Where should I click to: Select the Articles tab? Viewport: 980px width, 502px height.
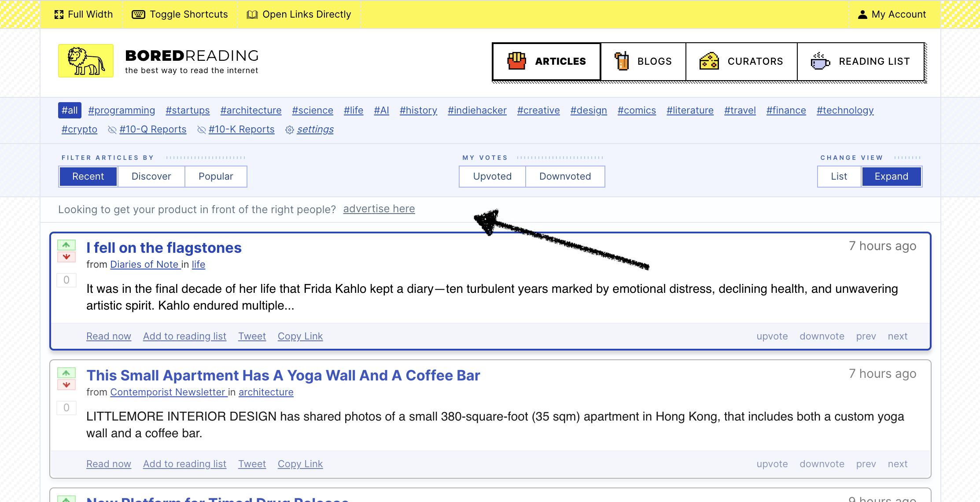pyautogui.click(x=546, y=62)
